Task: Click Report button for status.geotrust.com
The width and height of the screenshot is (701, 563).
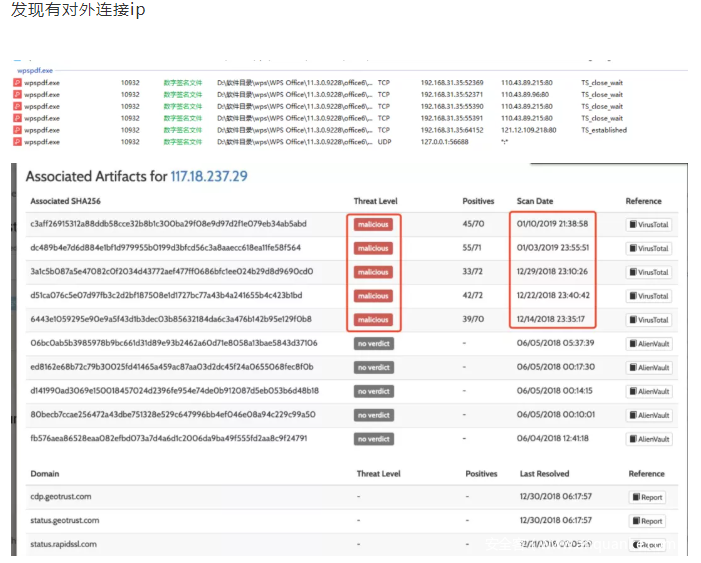Action: tap(647, 521)
